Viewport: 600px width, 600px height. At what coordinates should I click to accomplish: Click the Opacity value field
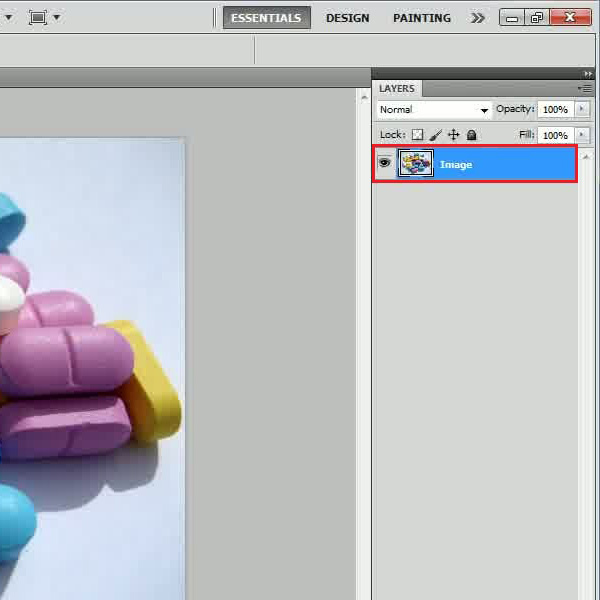pyautogui.click(x=555, y=110)
